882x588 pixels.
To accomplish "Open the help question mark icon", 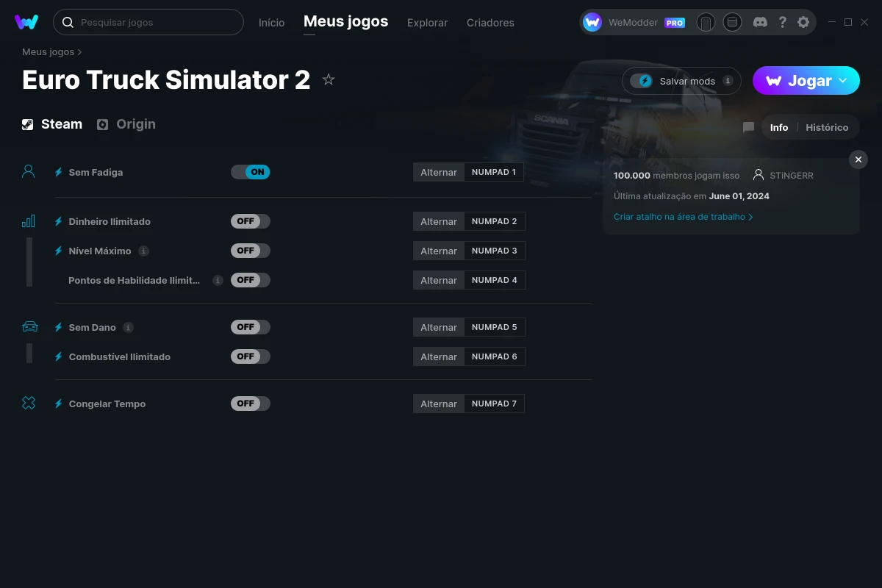I will coord(782,22).
